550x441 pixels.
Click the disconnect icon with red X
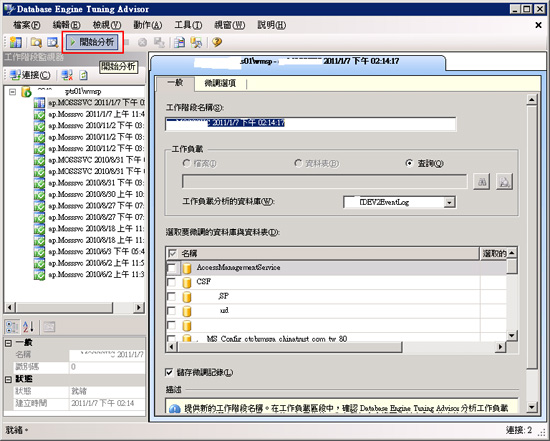tap(67, 75)
